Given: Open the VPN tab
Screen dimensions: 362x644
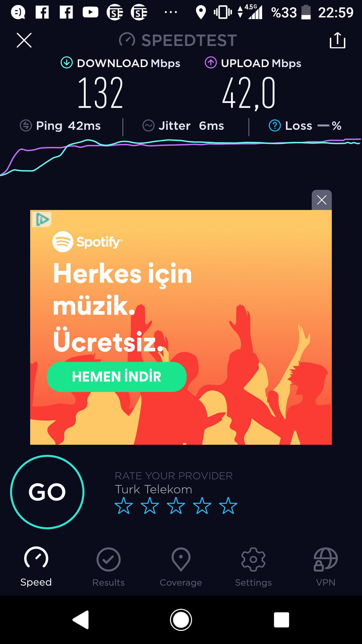Looking at the screenshot, I should 326,567.
